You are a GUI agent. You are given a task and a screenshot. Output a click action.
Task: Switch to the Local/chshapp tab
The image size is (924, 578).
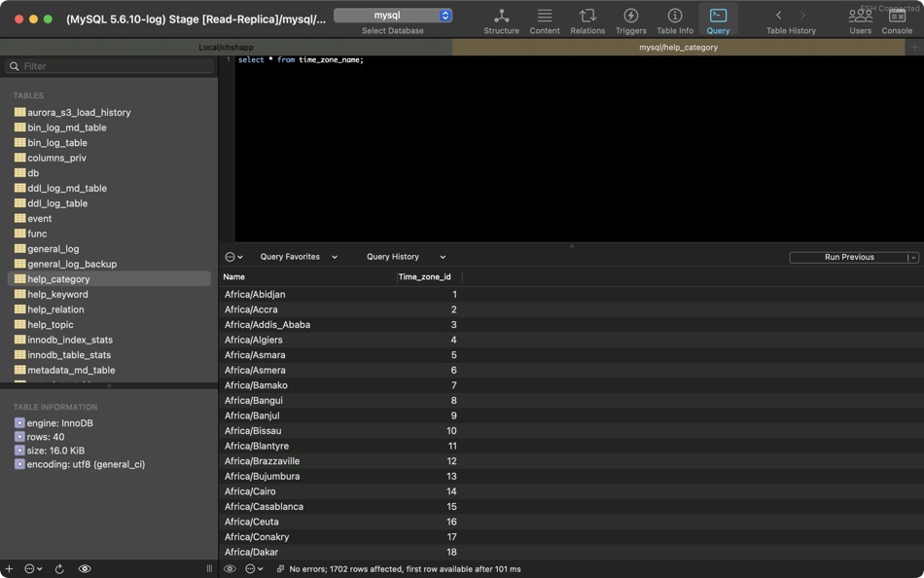pos(227,47)
